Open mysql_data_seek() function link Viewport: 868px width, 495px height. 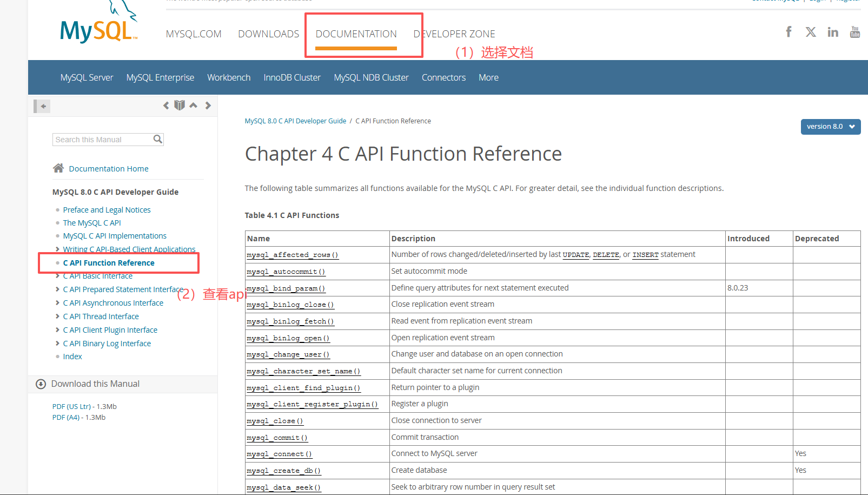coord(284,487)
